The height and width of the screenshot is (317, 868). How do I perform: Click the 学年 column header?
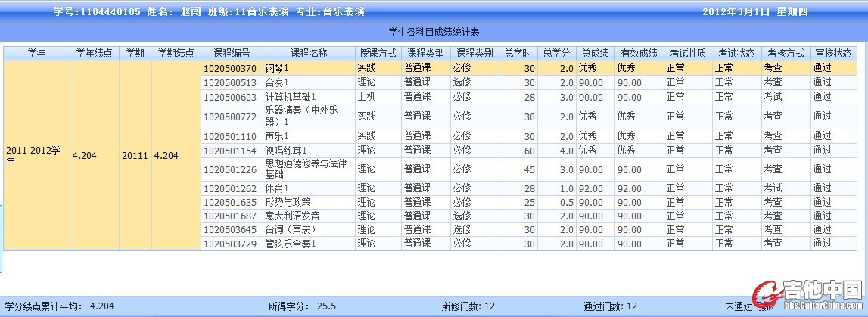[36, 54]
